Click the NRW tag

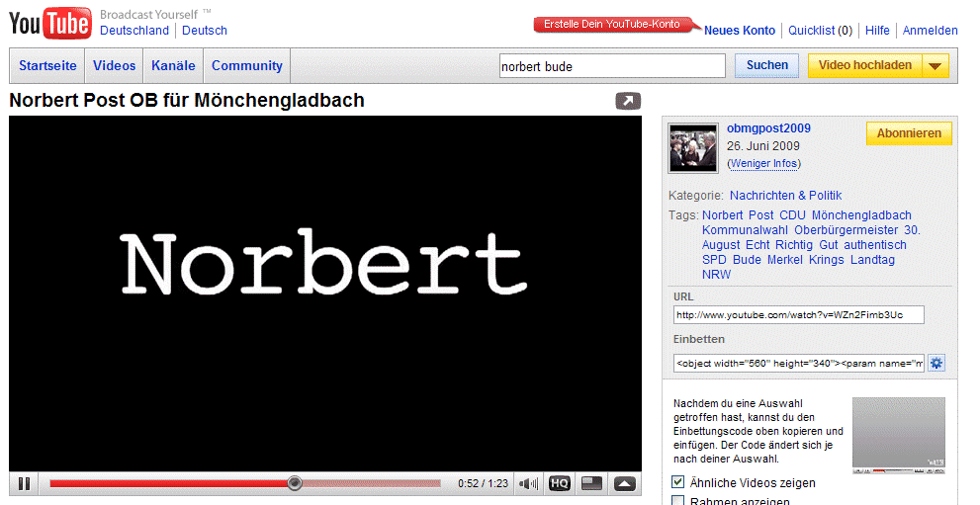click(x=716, y=275)
